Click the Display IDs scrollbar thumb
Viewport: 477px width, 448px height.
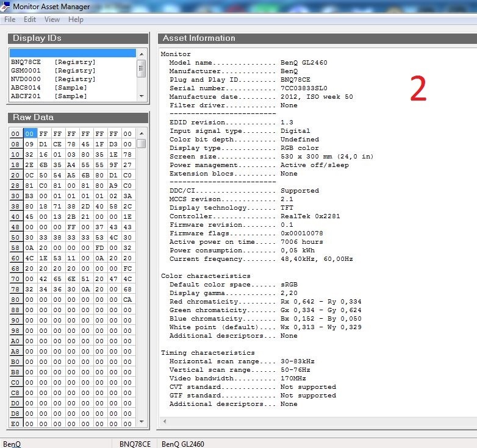[x=141, y=68]
